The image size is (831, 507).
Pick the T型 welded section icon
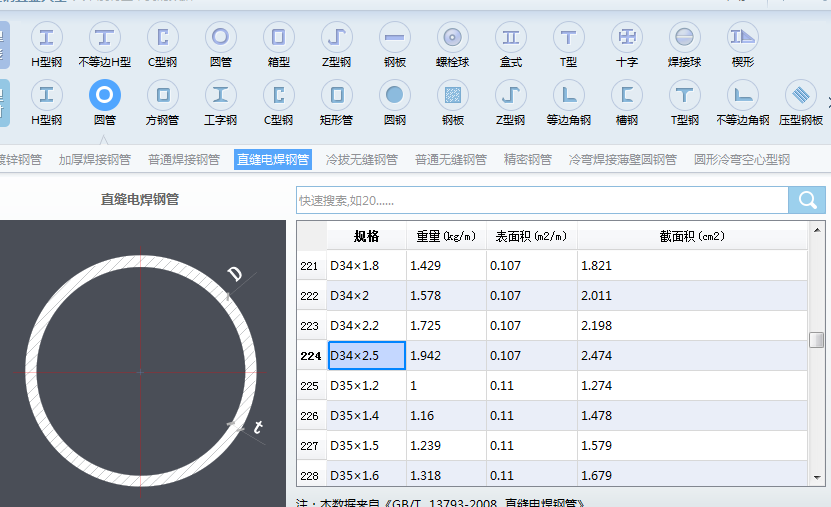569,37
